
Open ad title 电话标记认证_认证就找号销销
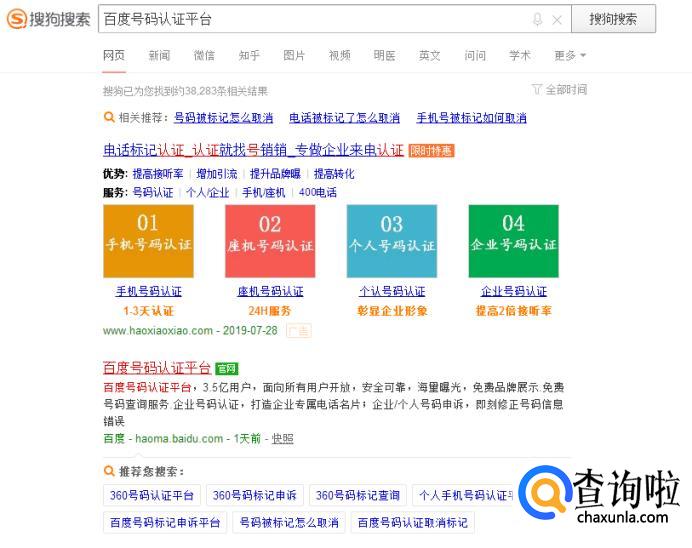pyautogui.click(x=253, y=150)
